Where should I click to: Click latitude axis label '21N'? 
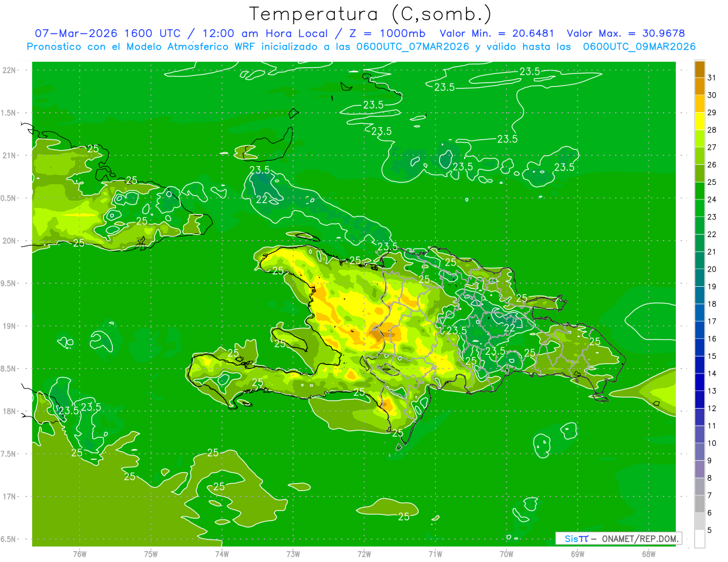10,155
